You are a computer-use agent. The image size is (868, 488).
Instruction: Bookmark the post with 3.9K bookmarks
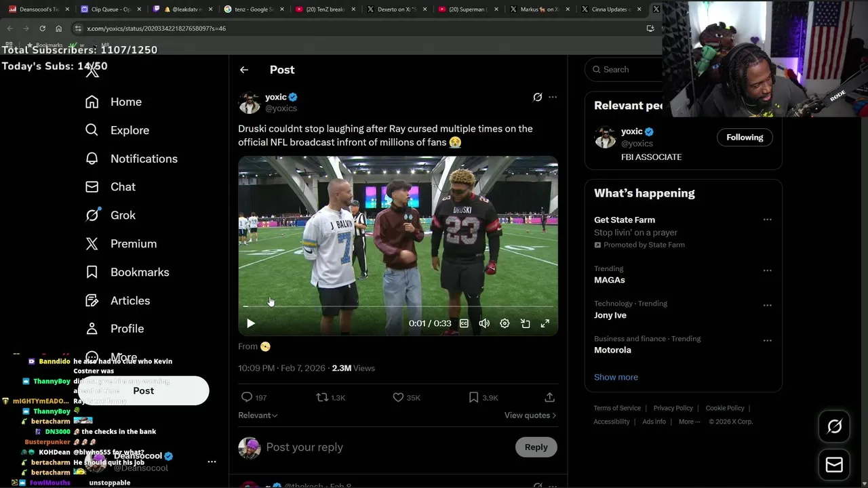473,397
